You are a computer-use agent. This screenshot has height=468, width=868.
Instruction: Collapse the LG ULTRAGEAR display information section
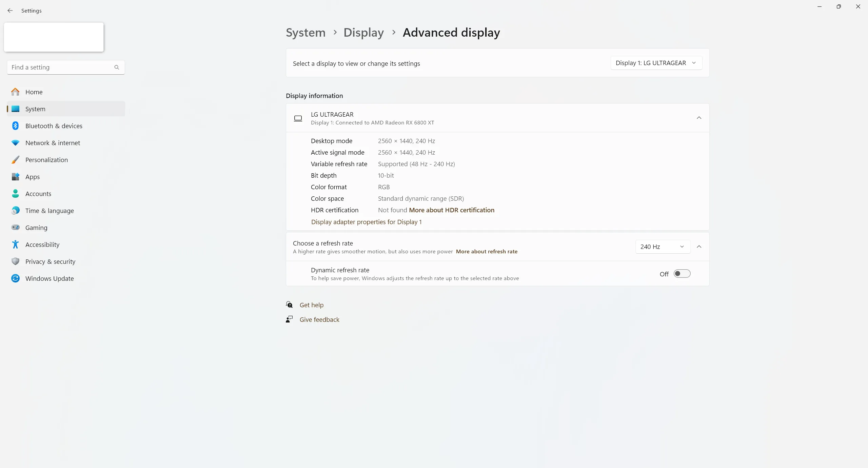pos(699,118)
